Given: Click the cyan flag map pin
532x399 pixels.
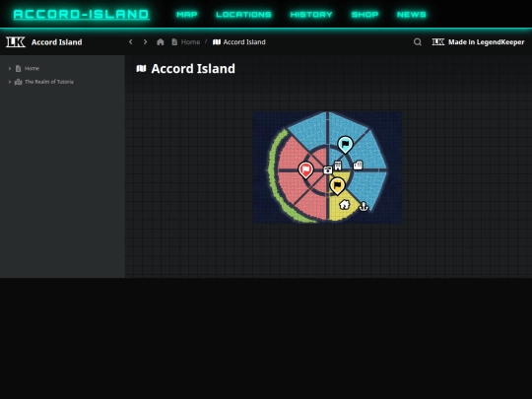Looking at the screenshot, I should pos(346,145).
